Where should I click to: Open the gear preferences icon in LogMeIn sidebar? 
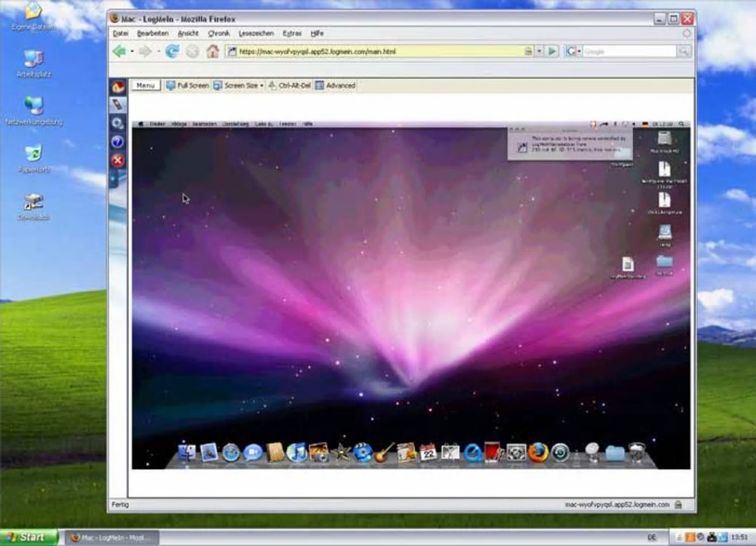(118, 124)
